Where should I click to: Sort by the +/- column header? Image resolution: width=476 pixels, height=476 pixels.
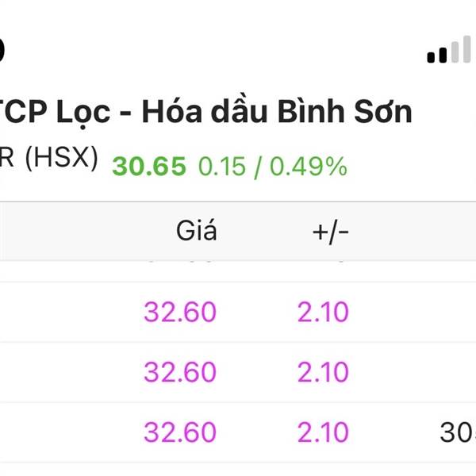(330, 231)
